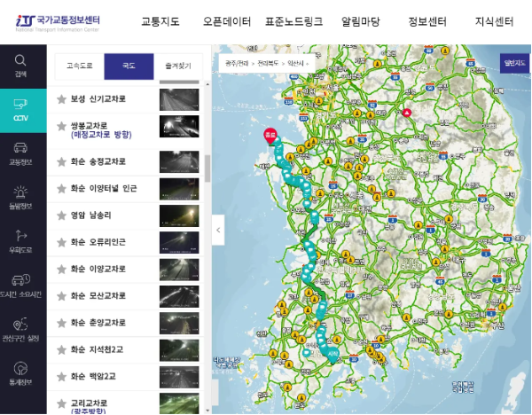
Task: Collapse the side panel with left chevron
Action: [x=218, y=230]
